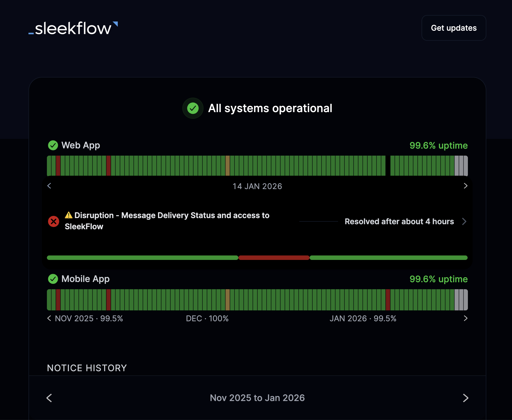Expand disruption details via its right chevron
The height and width of the screenshot is (420, 512).
click(464, 221)
